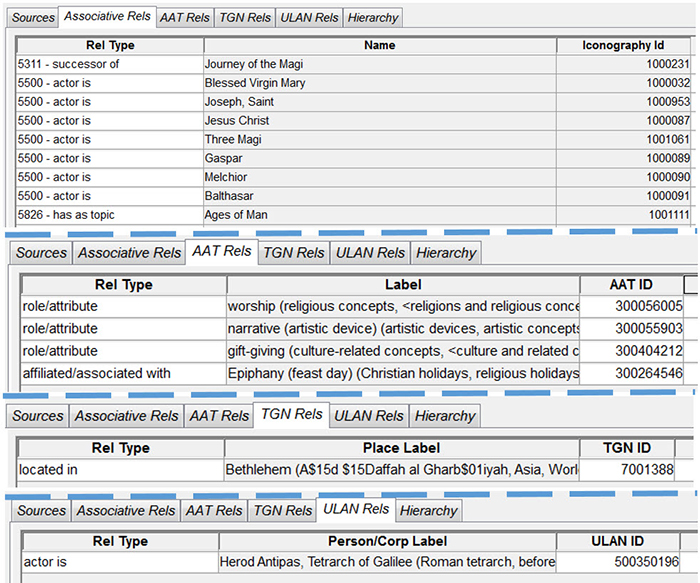This screenshot has height=583, width=700.
Task: Click '5311 - successor of' rel type cell
Action: 110,64
